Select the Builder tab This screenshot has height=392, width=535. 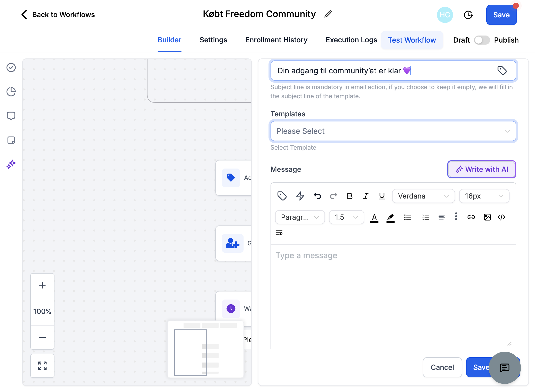tap(169, 40)
